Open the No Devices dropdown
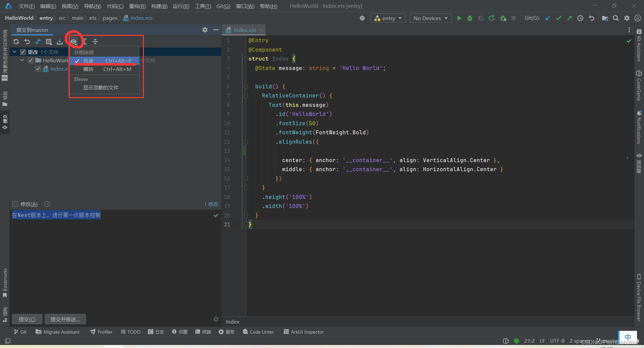Screen dimensions: 644x348 431,18
